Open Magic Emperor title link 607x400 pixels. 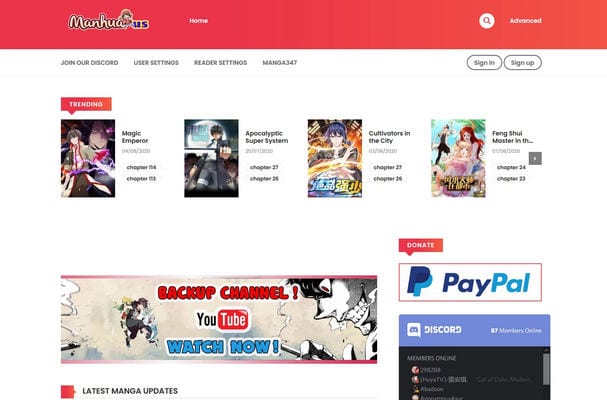pos(135,137)
